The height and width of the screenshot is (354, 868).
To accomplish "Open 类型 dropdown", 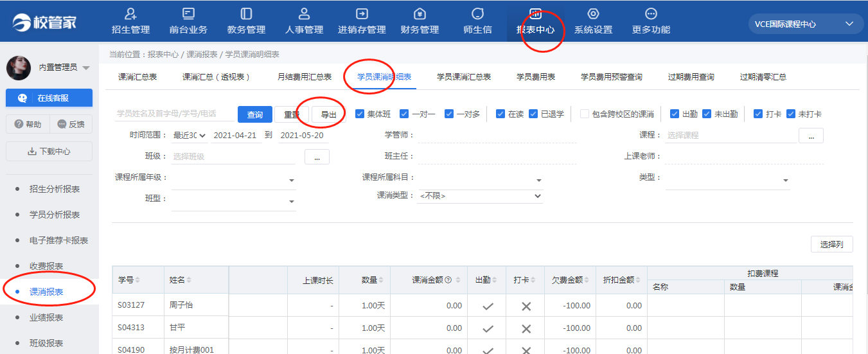I will 727,180.
